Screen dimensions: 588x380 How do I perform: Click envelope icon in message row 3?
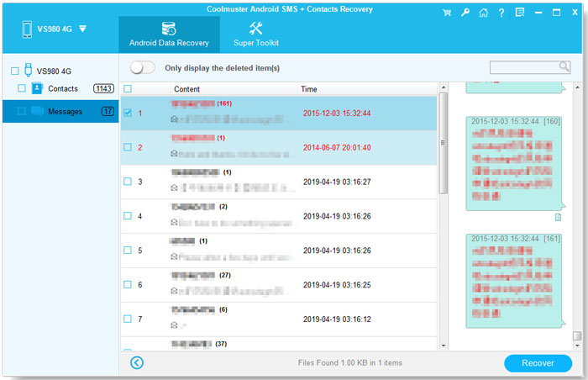pos(174,187)
